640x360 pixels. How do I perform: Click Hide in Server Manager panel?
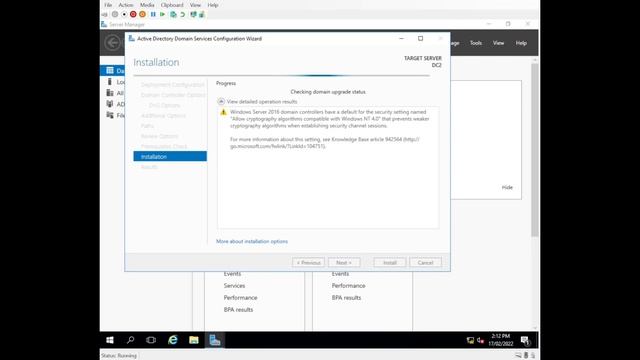coord(507,187)
